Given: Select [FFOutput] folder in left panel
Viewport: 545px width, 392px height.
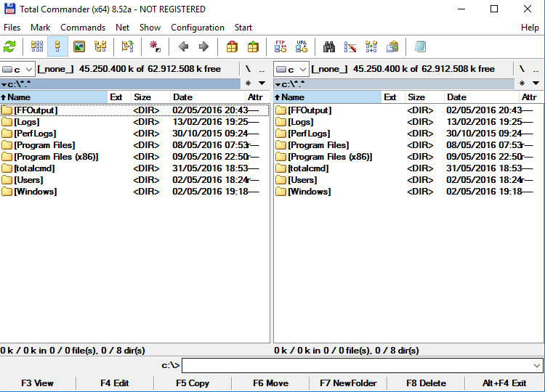Looking at the screenshot, I should pyautogui.click(x=134, y=110).
